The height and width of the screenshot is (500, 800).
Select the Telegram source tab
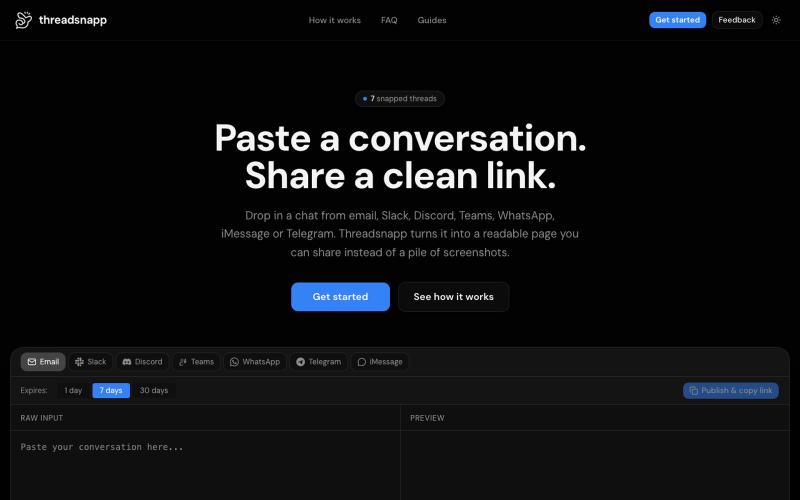click(x=318, y=362)
